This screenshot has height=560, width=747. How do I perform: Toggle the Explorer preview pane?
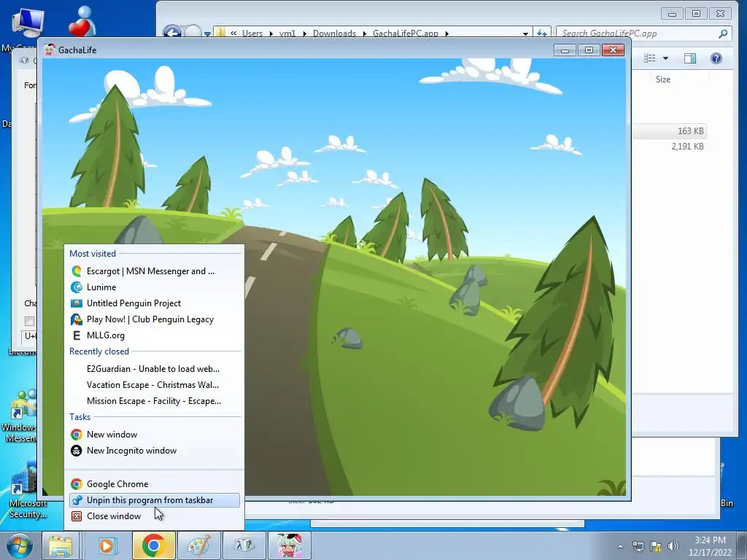[x=690, y=58]
